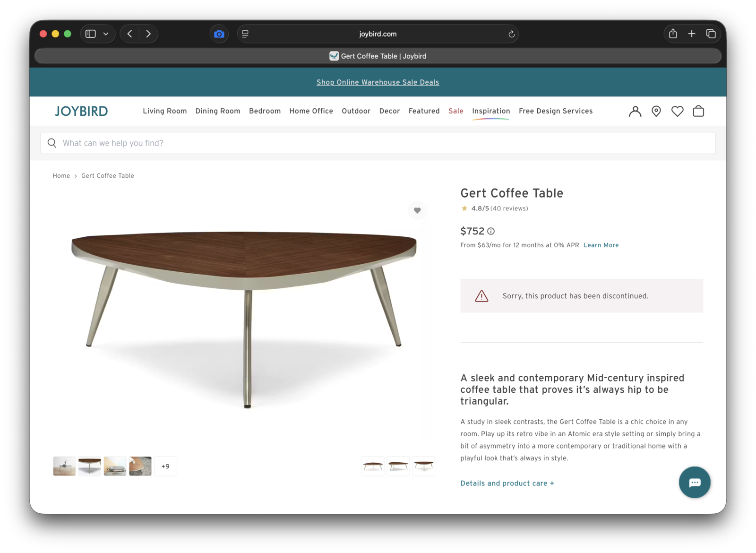Click the Safari share icon

pyautogui.click(x=673, y=34)
